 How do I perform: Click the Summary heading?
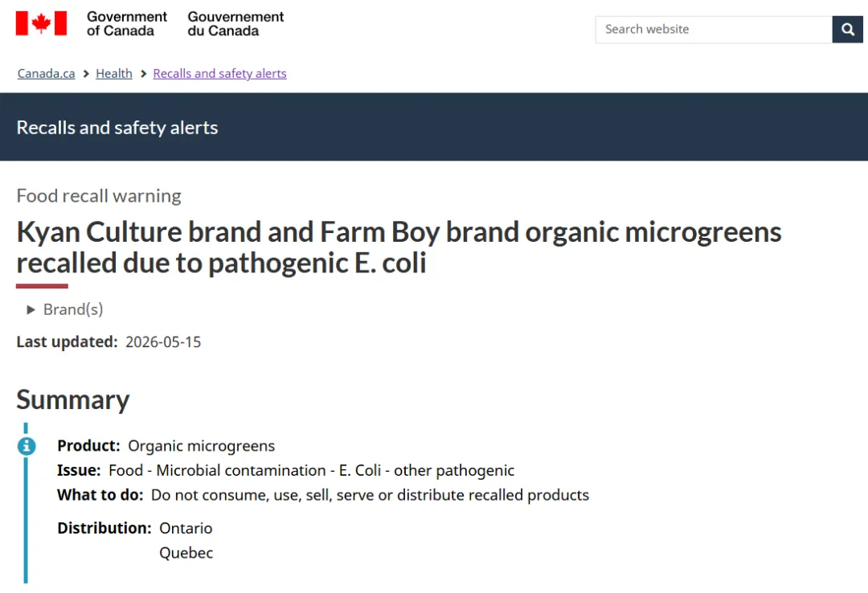click(73, 400)
